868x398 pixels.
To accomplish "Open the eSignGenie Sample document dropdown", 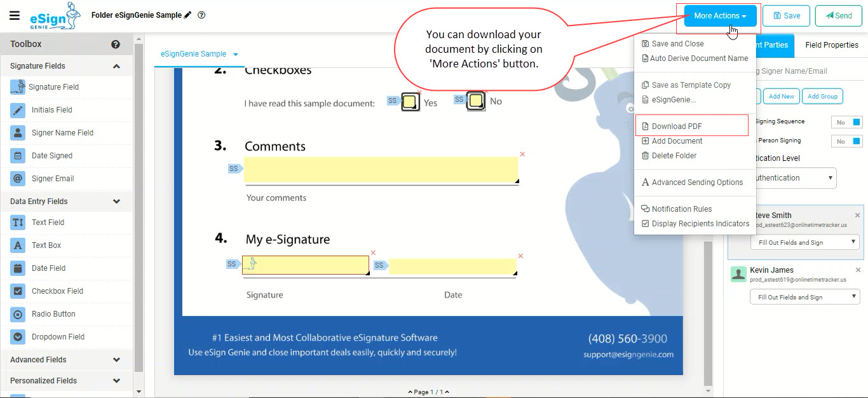I will coord(236,55).
